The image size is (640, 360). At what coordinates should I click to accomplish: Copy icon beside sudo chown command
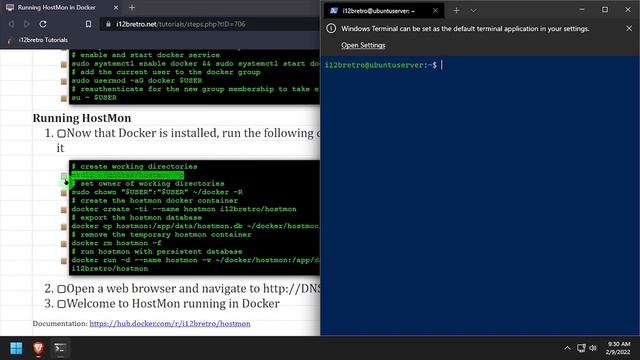(64, 193)
